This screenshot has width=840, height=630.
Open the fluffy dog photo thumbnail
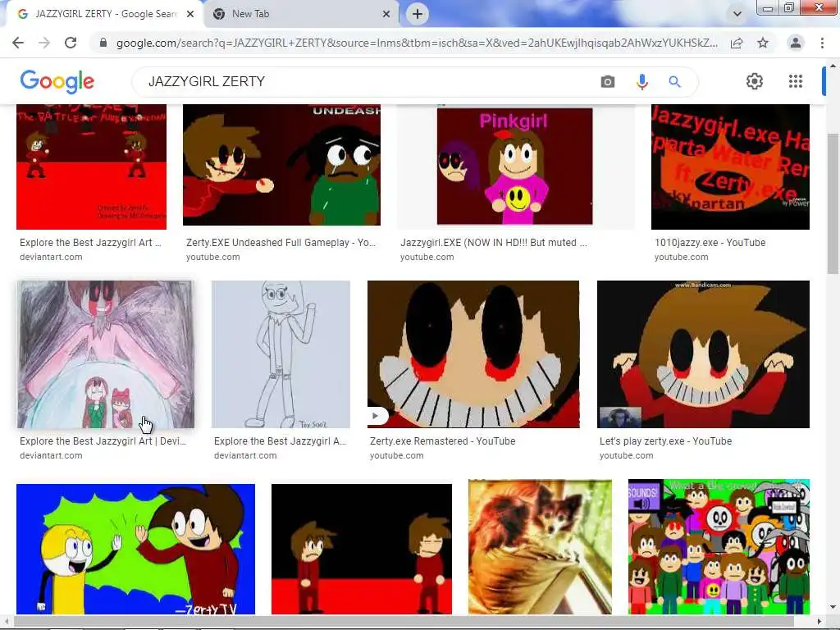540,546
